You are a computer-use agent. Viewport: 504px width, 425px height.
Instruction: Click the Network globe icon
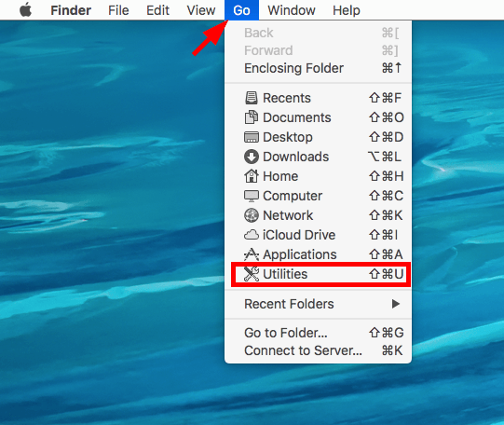[251, 215]
